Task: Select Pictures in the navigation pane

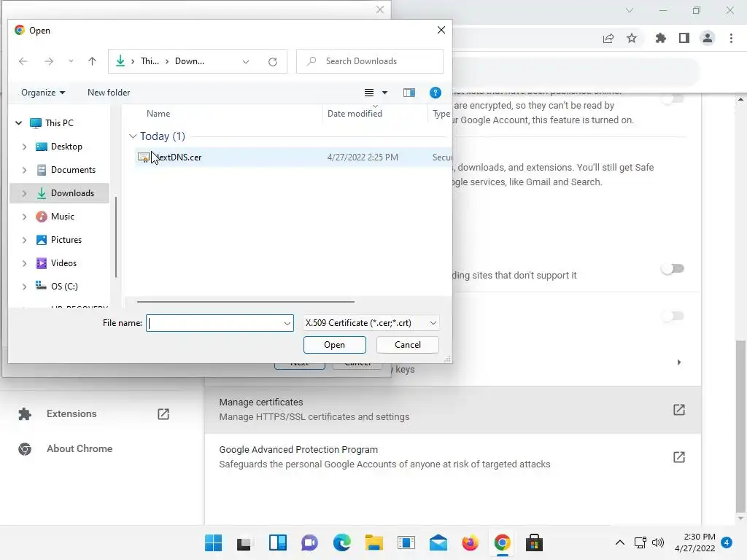Action: tap(66, 239)
